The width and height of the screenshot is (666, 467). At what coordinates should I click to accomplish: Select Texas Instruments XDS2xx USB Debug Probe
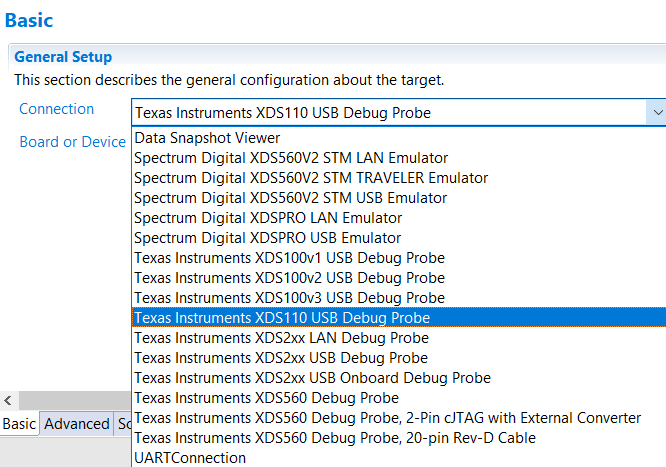281,358
